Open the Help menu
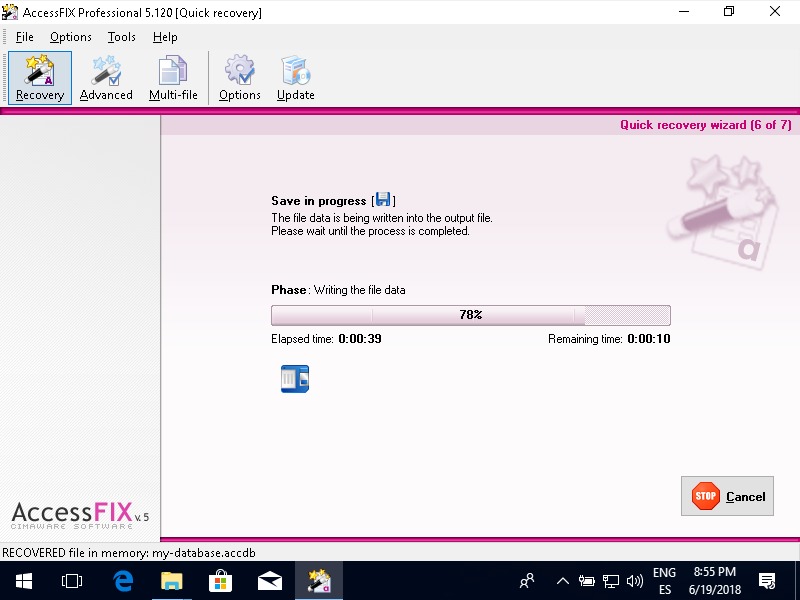Image resolution: width=800 pixels, height=600 pixels. point(165,37)
